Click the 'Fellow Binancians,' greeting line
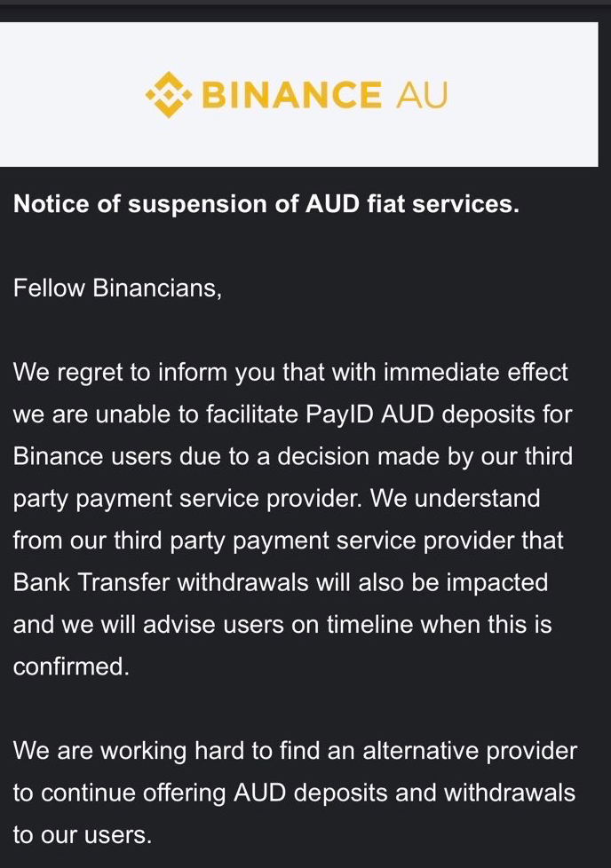This screenshot has width=611, height=868. click(117, 288)
